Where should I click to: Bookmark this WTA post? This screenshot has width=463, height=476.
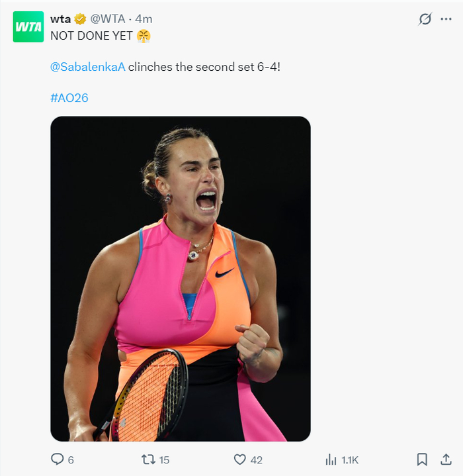click(x=422, y=459)
